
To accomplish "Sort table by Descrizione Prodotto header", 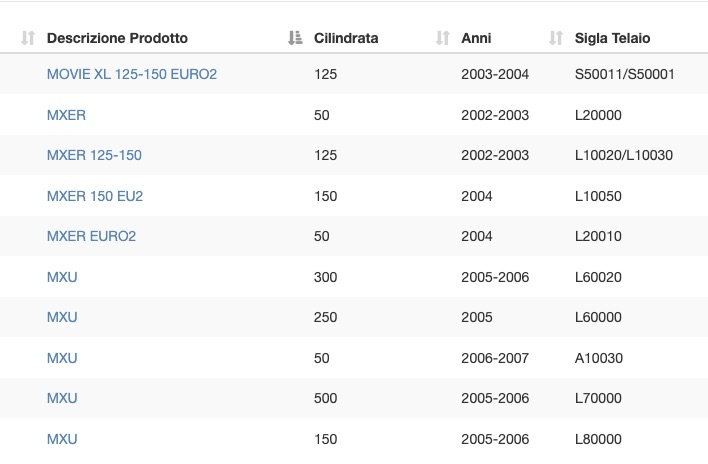I will (x=117, y=38).
